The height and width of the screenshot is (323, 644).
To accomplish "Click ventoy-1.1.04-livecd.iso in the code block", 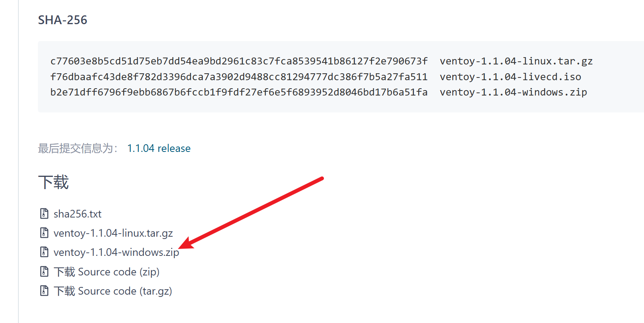I will tap(510, 77).
